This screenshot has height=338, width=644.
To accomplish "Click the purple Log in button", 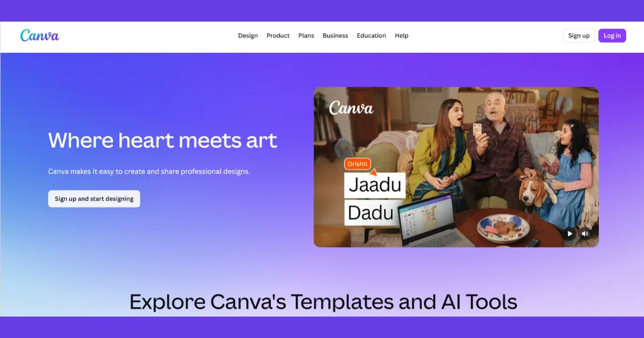I will tap(612, 35).
